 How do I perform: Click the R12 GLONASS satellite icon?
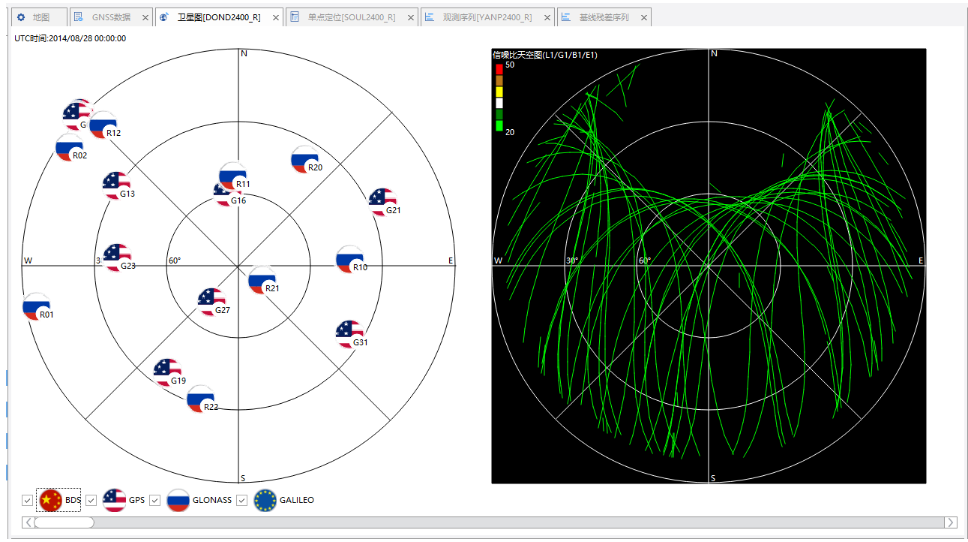pos(102,125)
